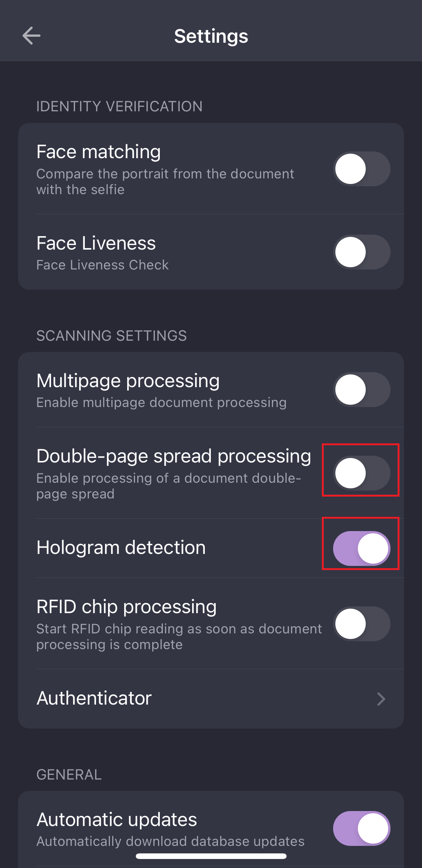Tap the Multipage processing label
Screen dimensions: 422x868
point(128,381)
